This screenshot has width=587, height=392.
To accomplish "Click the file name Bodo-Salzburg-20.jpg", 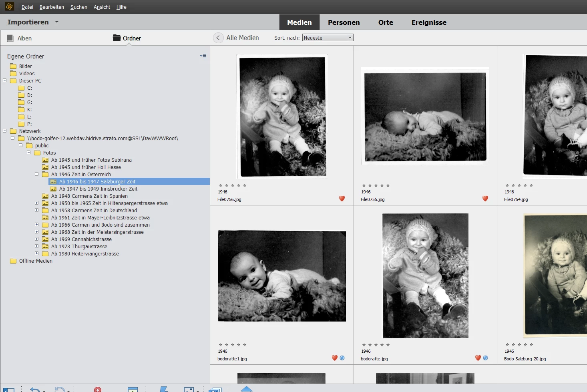I will (x=525, y=359).
